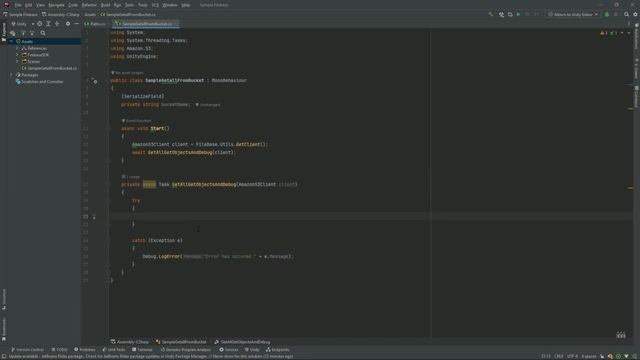Select Scratches and Consoles item
This screenshot has width=640, height=360.
(x=39, y=82)
